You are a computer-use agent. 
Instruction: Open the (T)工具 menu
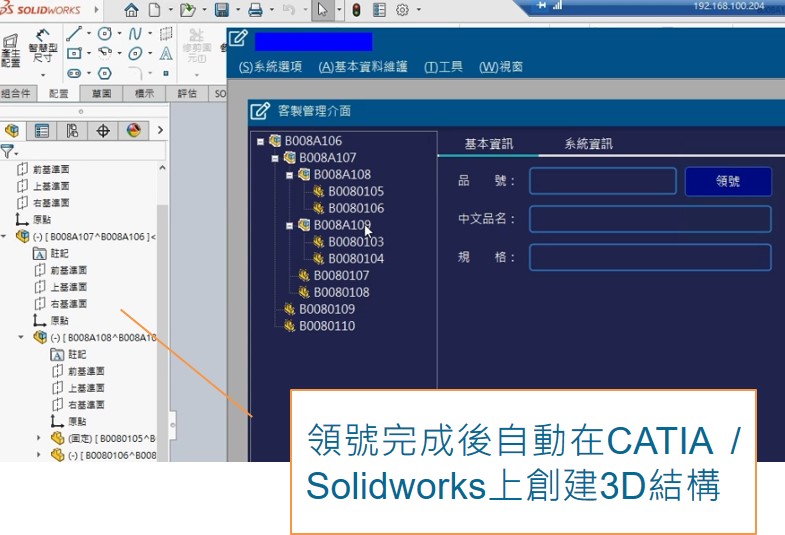pos(443,67)
